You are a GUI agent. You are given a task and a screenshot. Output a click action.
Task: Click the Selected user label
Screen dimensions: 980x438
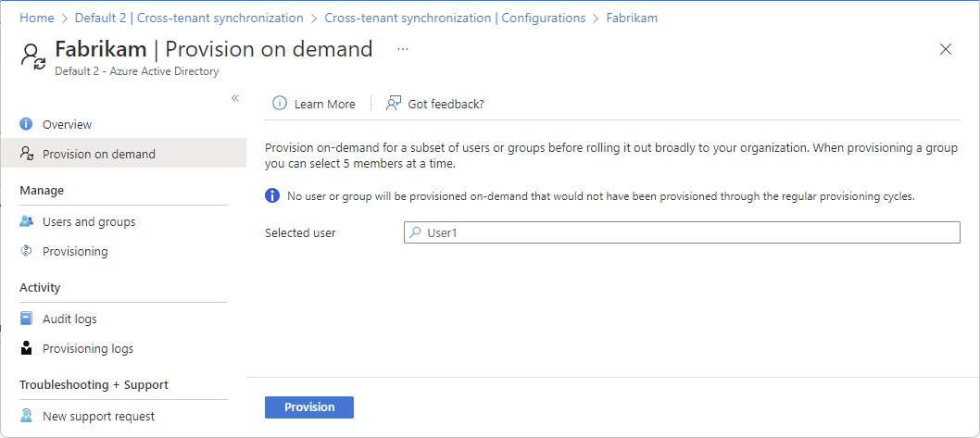(x=300, y=232)
